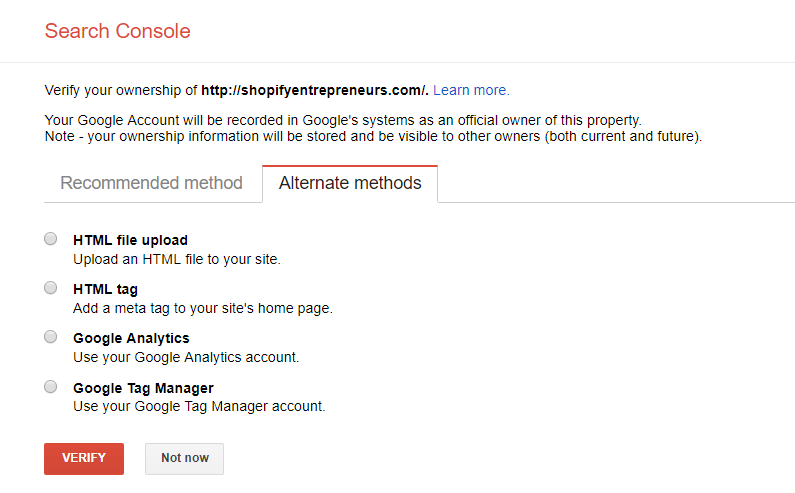Switch to the Recommended method tab
Image resolution: width=795 pixels, height=493 pixels.
point(152,183)
